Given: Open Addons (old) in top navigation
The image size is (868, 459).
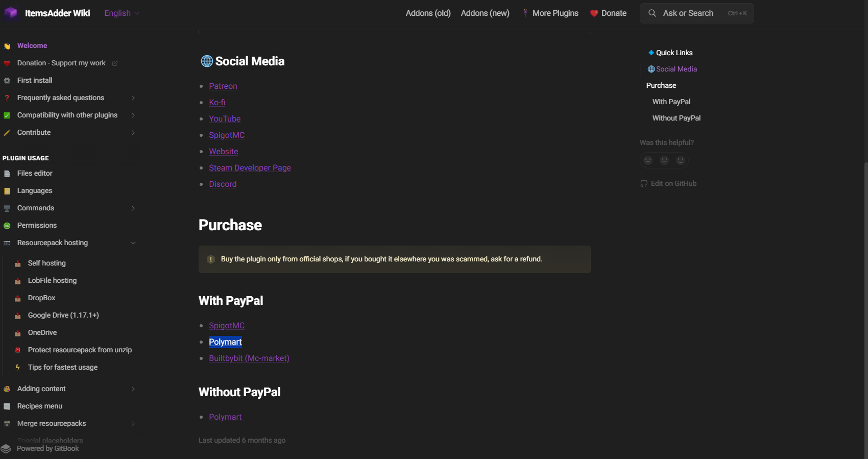Looking at the screenshot, I should [x=428, y=13].
